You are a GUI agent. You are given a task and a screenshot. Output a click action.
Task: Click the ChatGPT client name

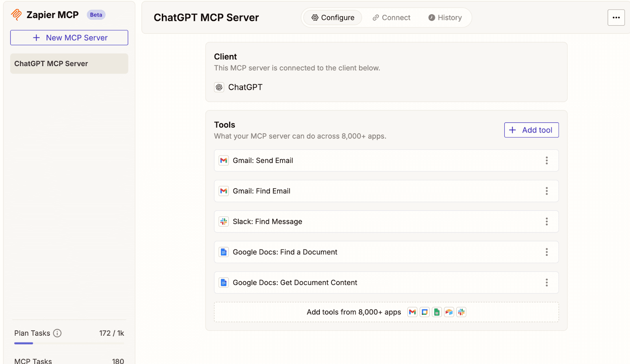click(245, 87)
